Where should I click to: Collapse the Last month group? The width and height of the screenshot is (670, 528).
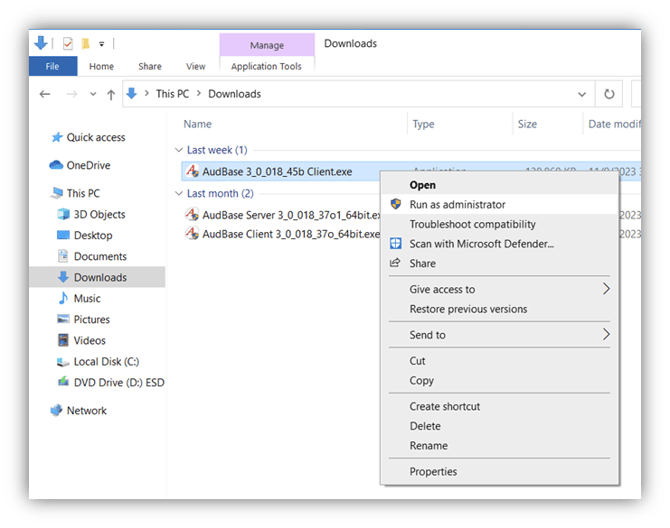179,193
